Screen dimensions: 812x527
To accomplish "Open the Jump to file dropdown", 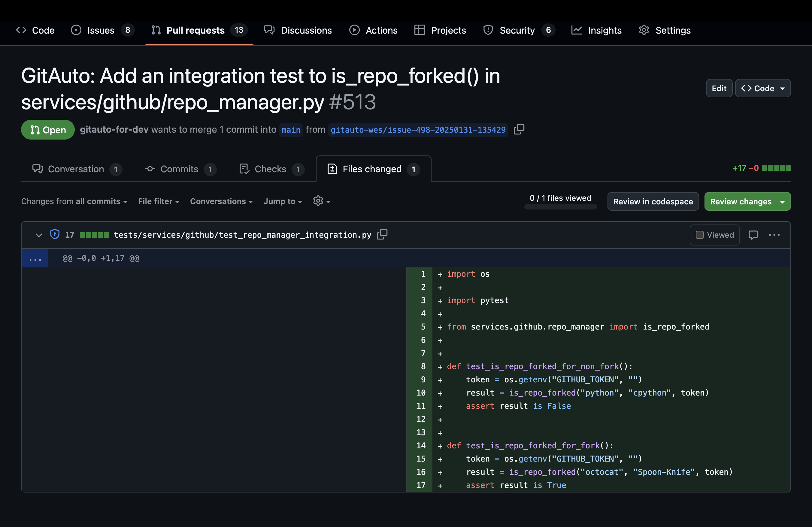I will (x=282, y=201).
